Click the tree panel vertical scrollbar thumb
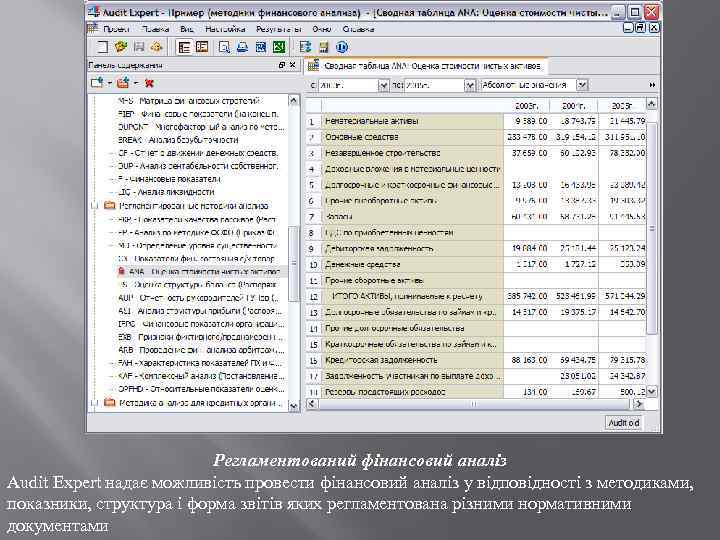The width and height of the screenshot is (720, 540). pyautogui.click(x=293, y=264)
